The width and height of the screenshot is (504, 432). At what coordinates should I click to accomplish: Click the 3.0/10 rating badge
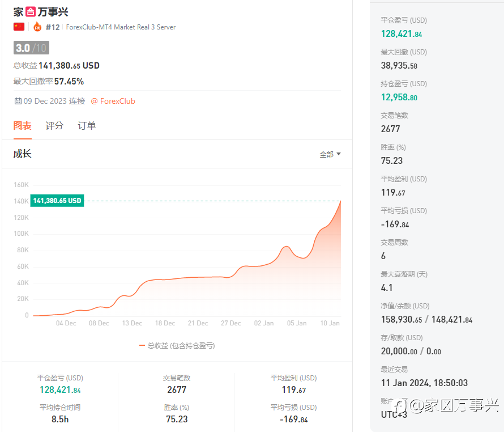pos(31,48)
